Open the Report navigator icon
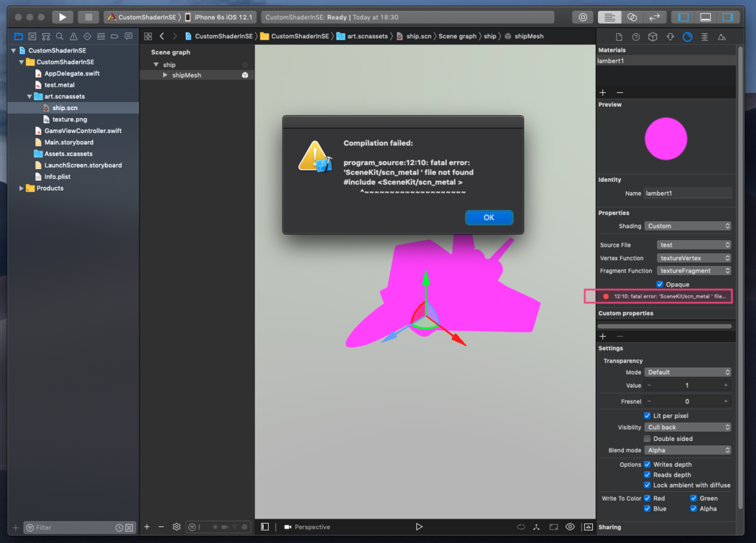 [x=128, y=36]
